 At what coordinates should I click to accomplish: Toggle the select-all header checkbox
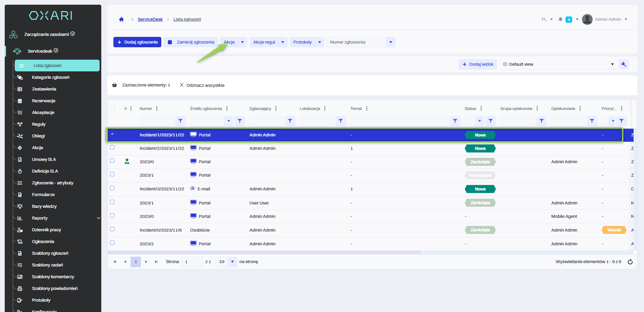[x=112, y=108]
